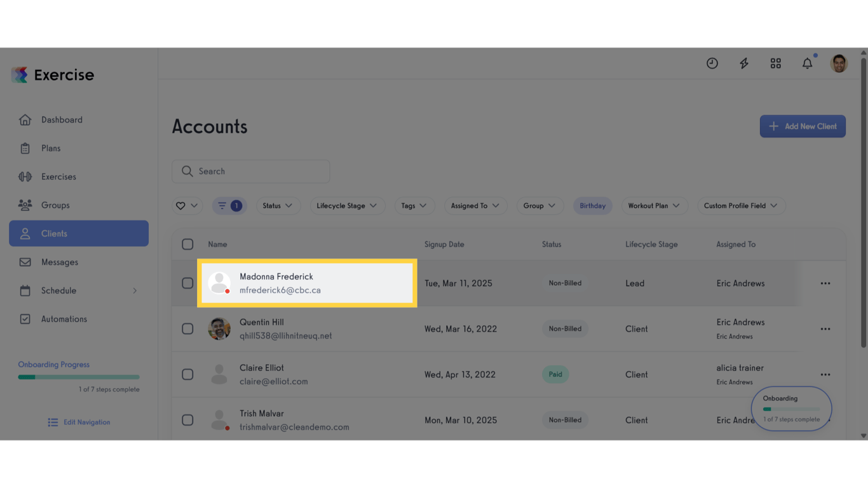Open the notifications bell

point(807,63)
